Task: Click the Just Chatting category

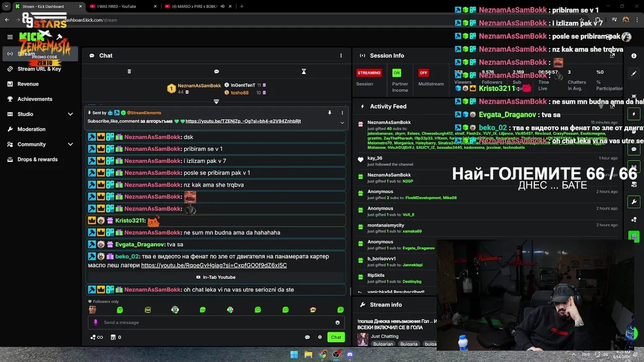Action: point(385,336)
